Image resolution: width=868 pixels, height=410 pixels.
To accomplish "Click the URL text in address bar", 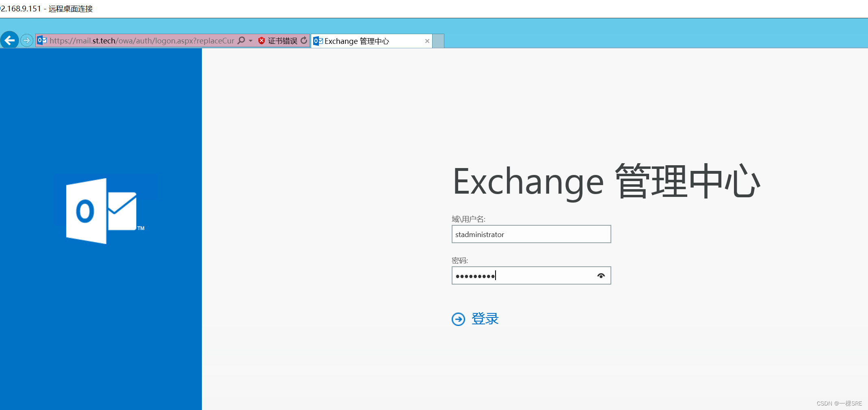I will click(142, 41).
